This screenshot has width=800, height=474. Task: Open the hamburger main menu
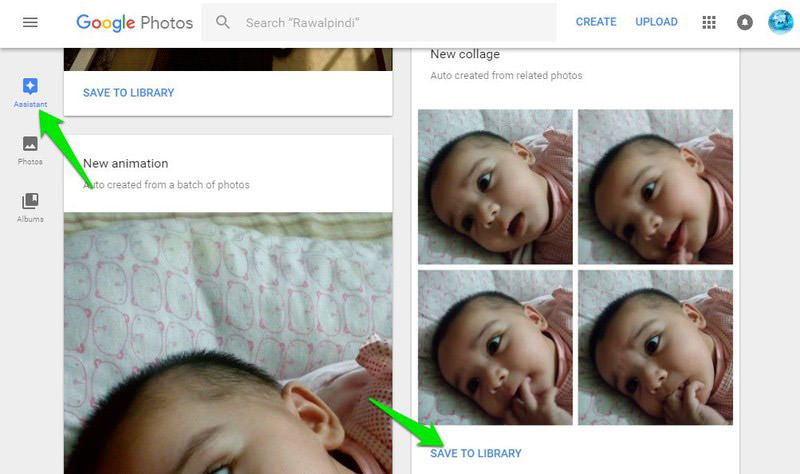pos(30,22)
